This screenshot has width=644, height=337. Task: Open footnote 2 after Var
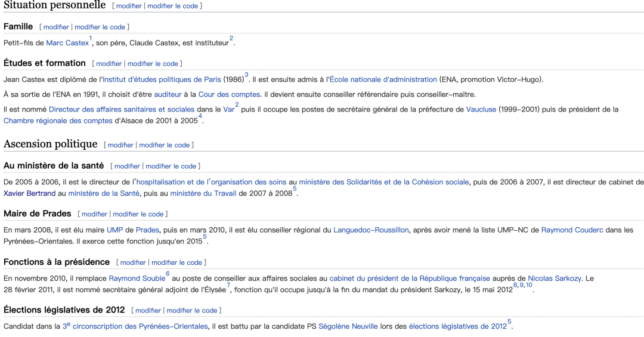237,105
